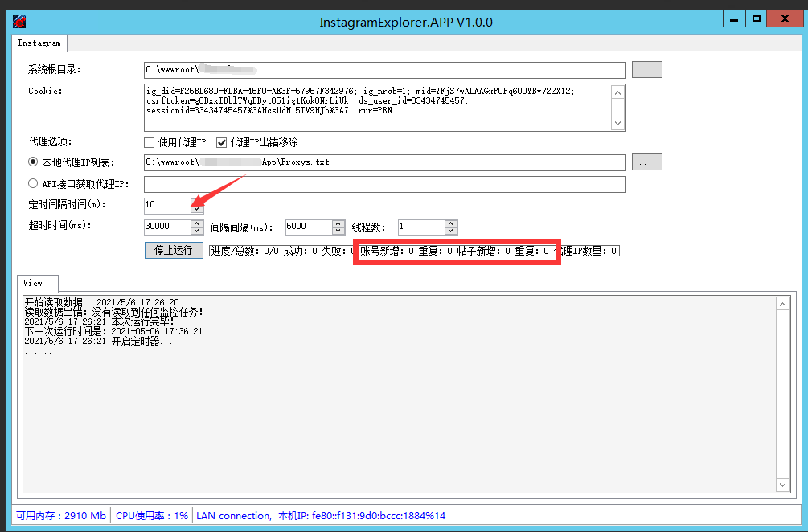Click the 超时时间 value 30000 field

tap(167, 227)
